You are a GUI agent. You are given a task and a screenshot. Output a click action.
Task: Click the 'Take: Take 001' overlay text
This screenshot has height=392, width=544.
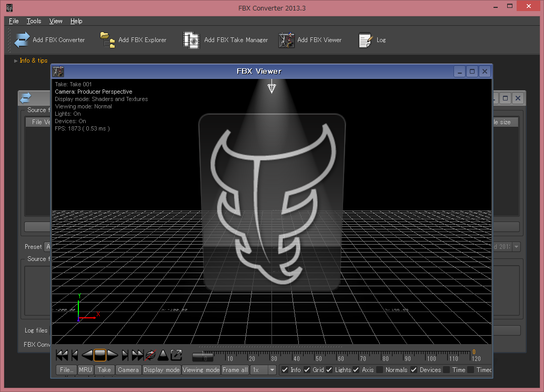pyautogui.click(x=73, y=84)
